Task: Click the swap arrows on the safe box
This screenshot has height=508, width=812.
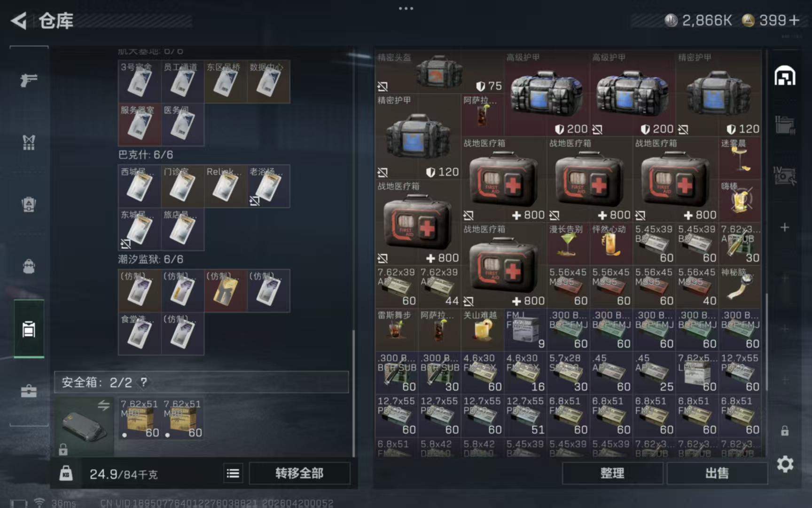Action: click(103, 405)
